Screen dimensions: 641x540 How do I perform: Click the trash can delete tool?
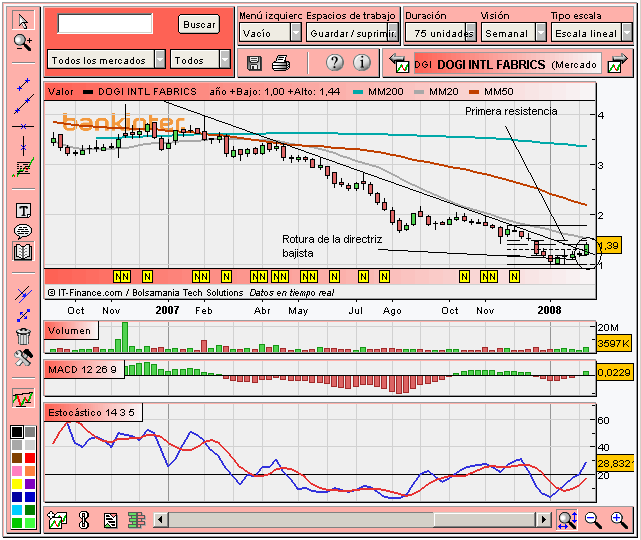(x=23, y=336)
